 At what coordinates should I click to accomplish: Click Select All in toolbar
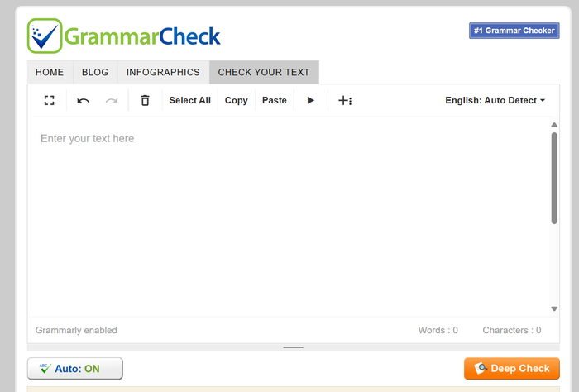(x=189, y=100)
